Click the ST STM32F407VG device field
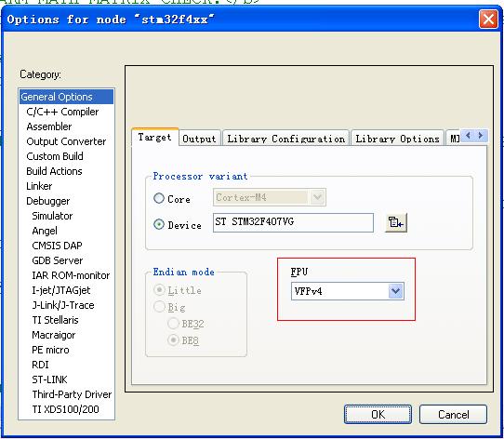Viewport: 504px width, 439px height. (293, 222)
